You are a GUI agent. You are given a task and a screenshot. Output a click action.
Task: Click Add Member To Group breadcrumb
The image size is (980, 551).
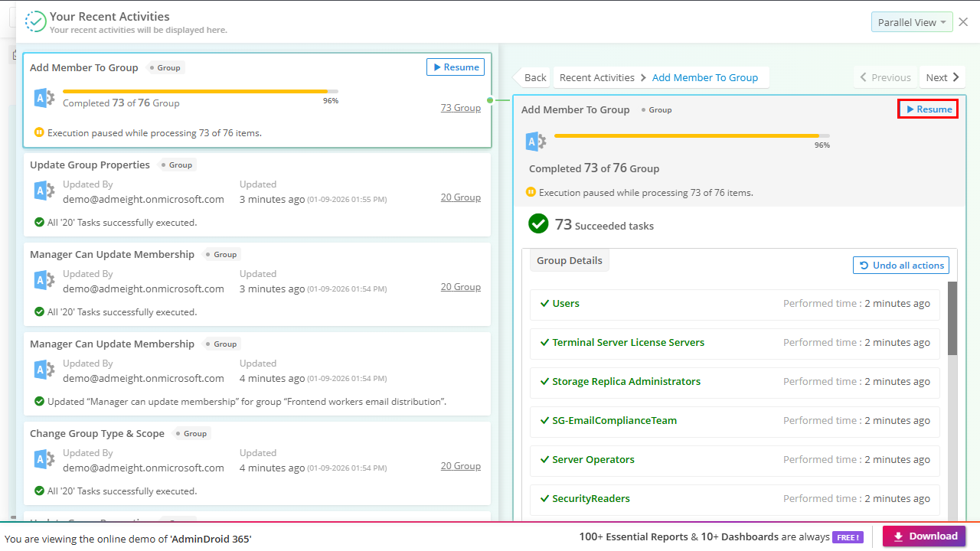[x=705, y=77]
